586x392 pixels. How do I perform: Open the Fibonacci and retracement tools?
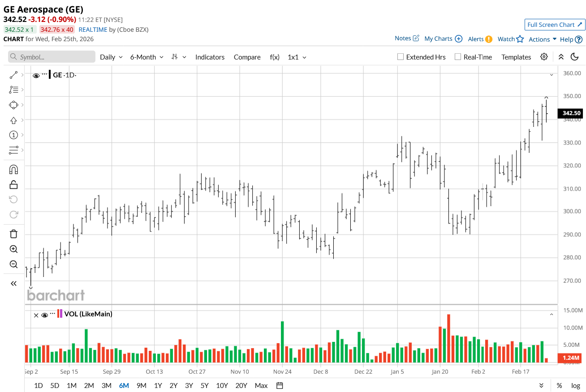point(13,89)
